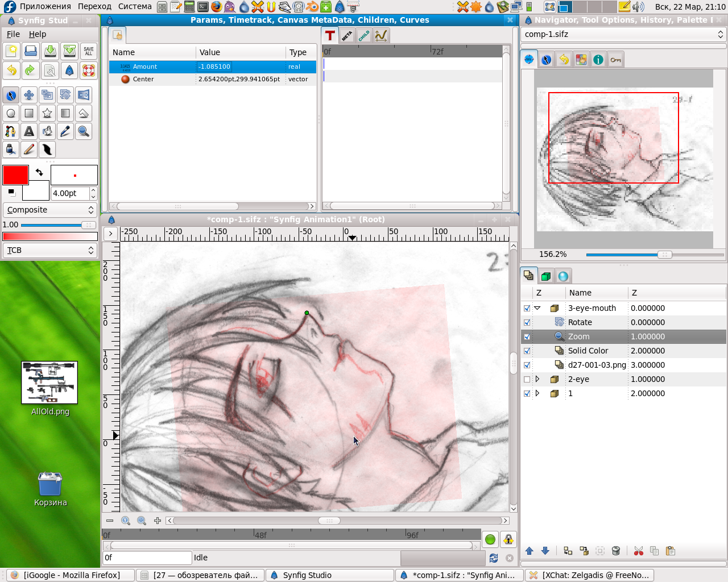The image size is (728, 582).
Task: Select the Mirror tool
Action: [x=84, y=95]
